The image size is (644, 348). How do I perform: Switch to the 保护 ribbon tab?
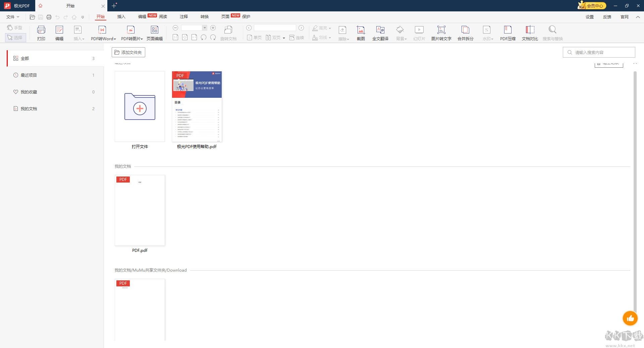(246, 17)
